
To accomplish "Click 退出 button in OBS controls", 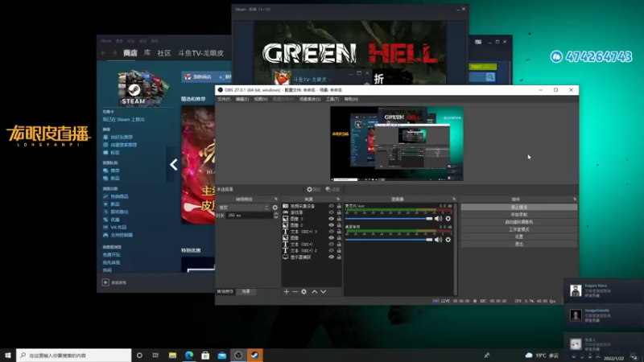I will pos(518,245).
